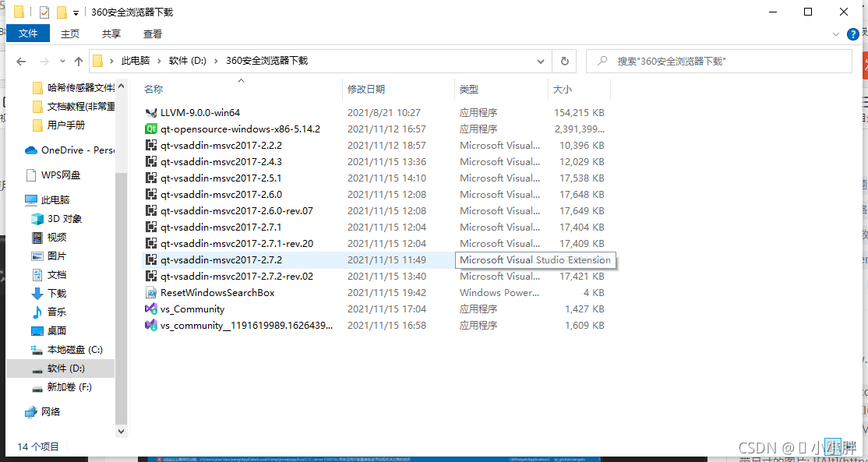Go back with the back arrow
868x462 pixels.
(21, 62)
